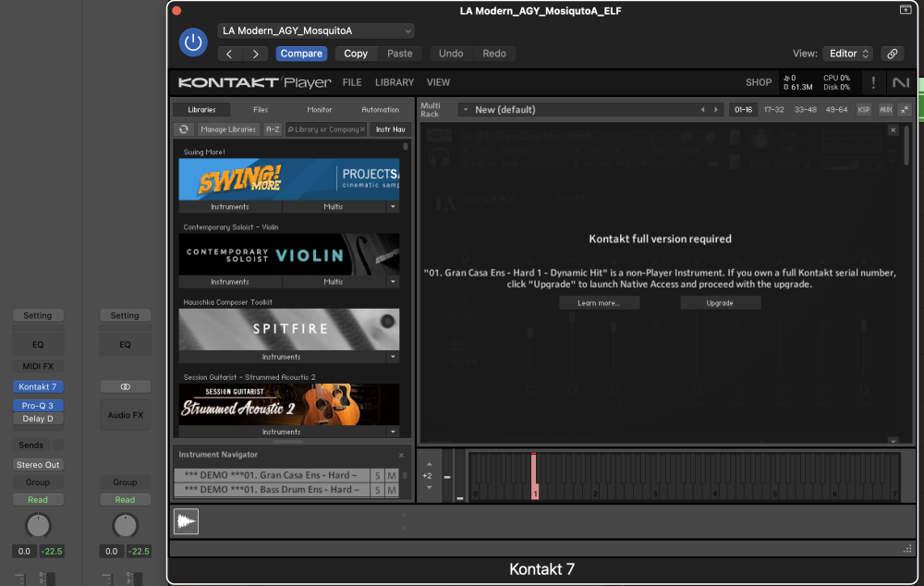Open Kontakt FILE menu
This screenshot has height=586, width=924.
click(352, 82)
